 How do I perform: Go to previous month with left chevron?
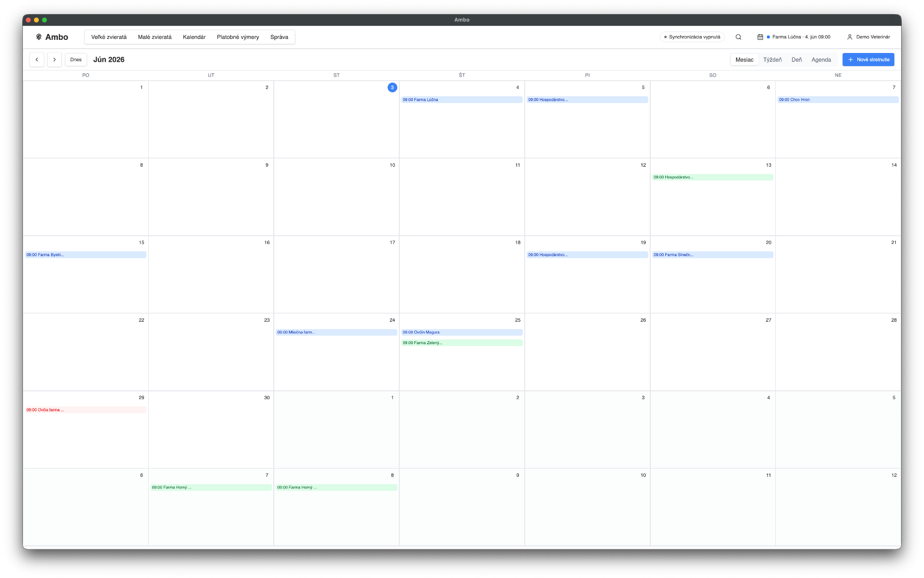37,59
